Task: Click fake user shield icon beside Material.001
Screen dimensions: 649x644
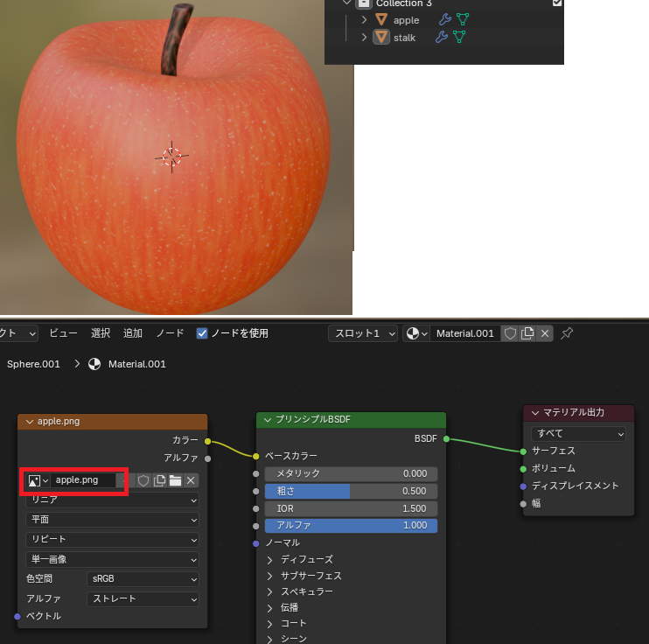Action: pos(510,333)
